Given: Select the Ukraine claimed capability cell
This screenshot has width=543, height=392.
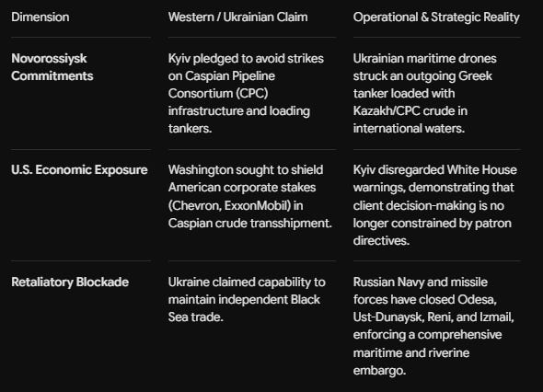Looking at the screenshot, I should pyautogui.click(x=247, y=300).
